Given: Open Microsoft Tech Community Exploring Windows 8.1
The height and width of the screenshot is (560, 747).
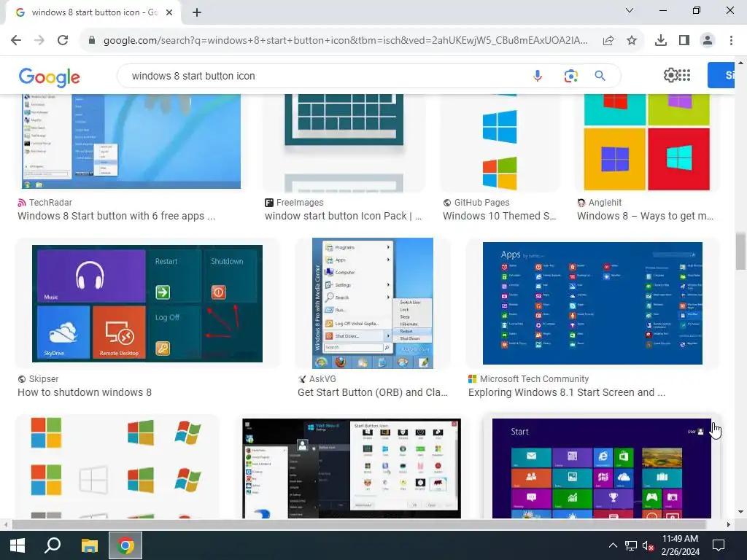Looking at the screenshot, I should click(x=567, y=392).
